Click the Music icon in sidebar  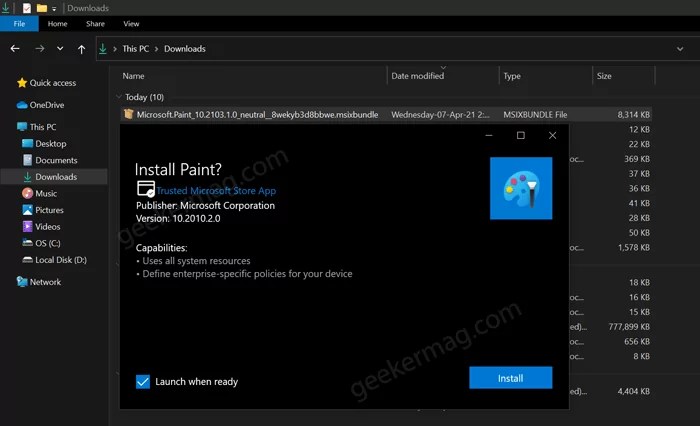click(27, 193)
